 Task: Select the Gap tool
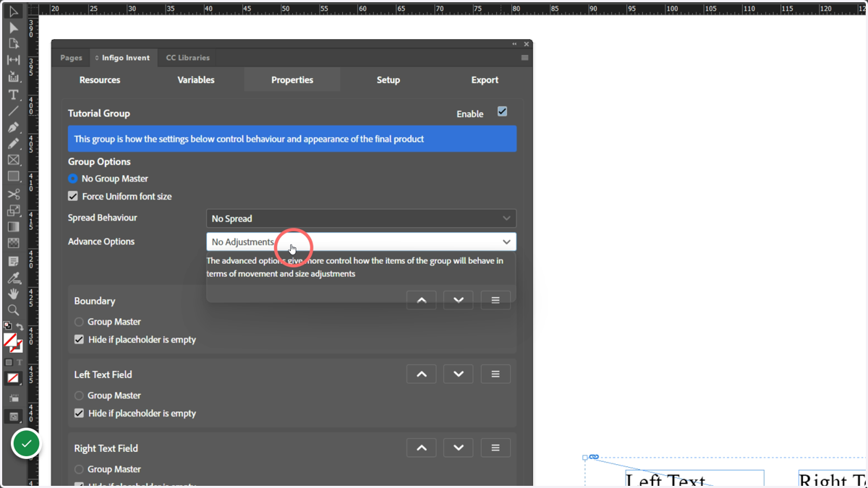[x=13, y=60]
